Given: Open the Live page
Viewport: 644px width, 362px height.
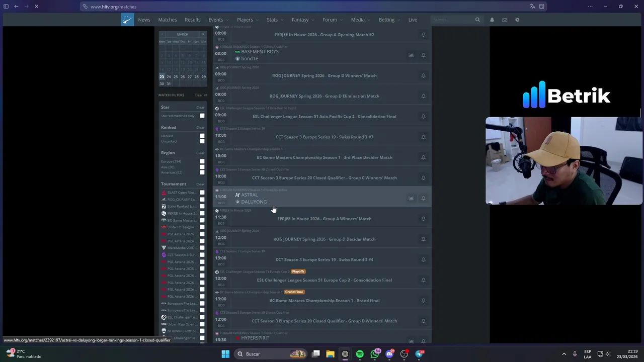Looking at the screenshot, I should 413,20.
